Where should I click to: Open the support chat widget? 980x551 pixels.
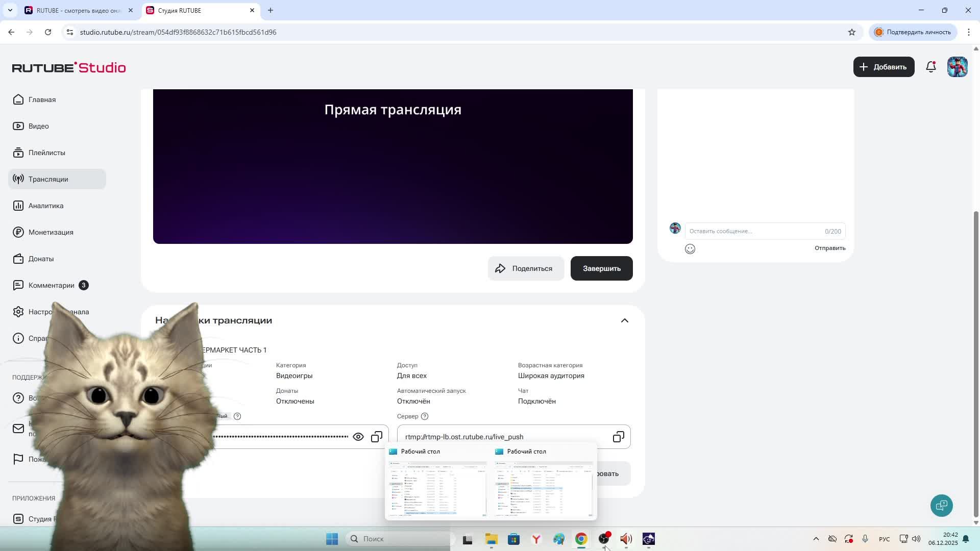941,505
